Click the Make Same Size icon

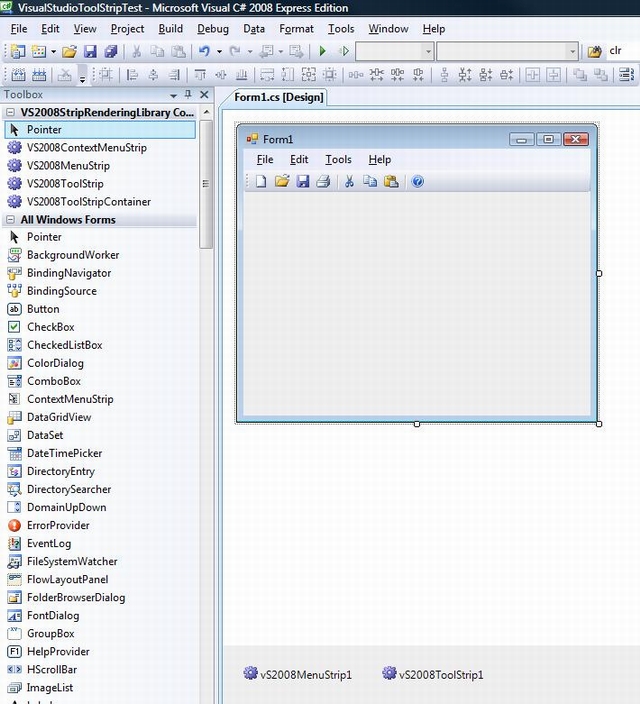click(309, 75)
